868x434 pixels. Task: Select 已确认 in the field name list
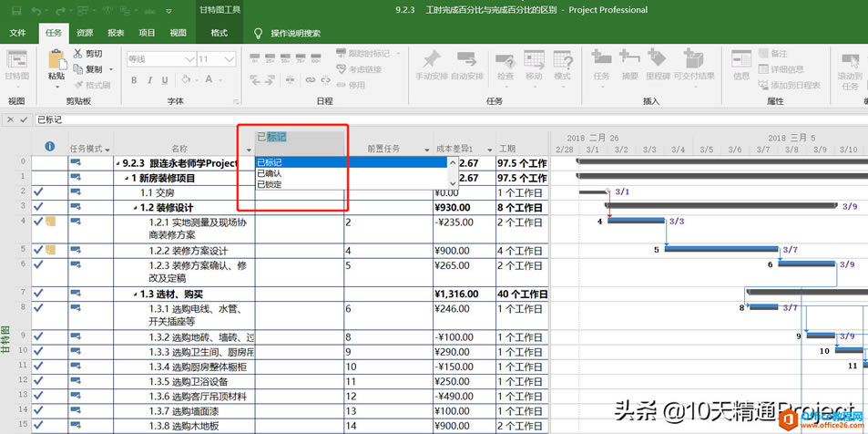[x=270, y=173]
